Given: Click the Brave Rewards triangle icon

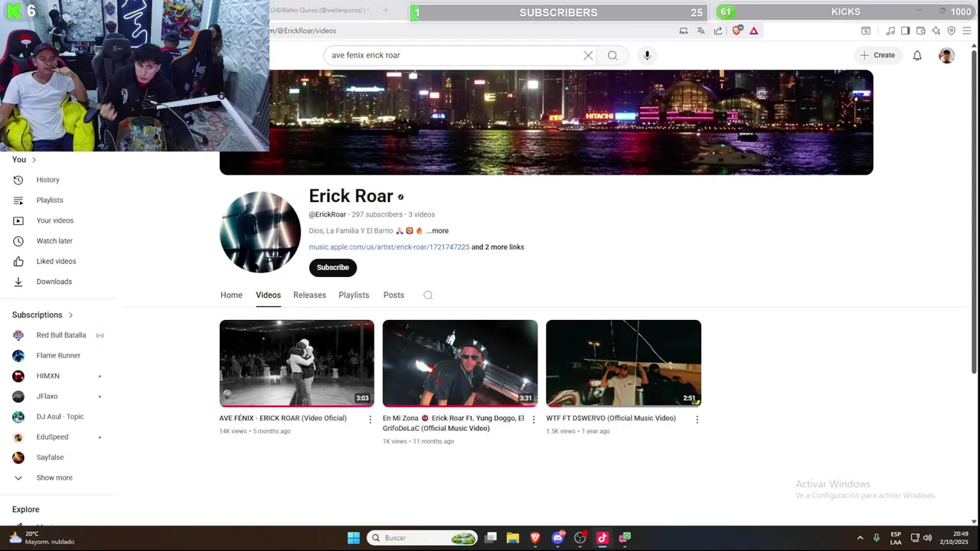Looking at the screenshot, I should coord(754,31).
